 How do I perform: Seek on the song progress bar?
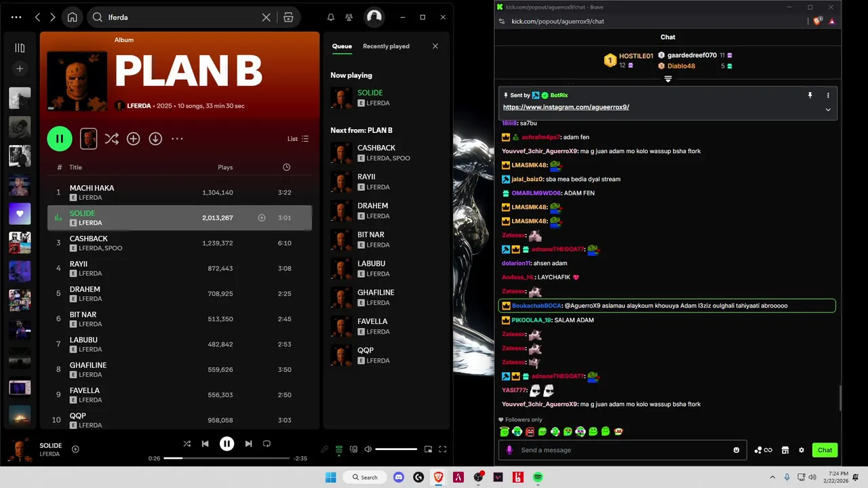click(x=227, y=458)
